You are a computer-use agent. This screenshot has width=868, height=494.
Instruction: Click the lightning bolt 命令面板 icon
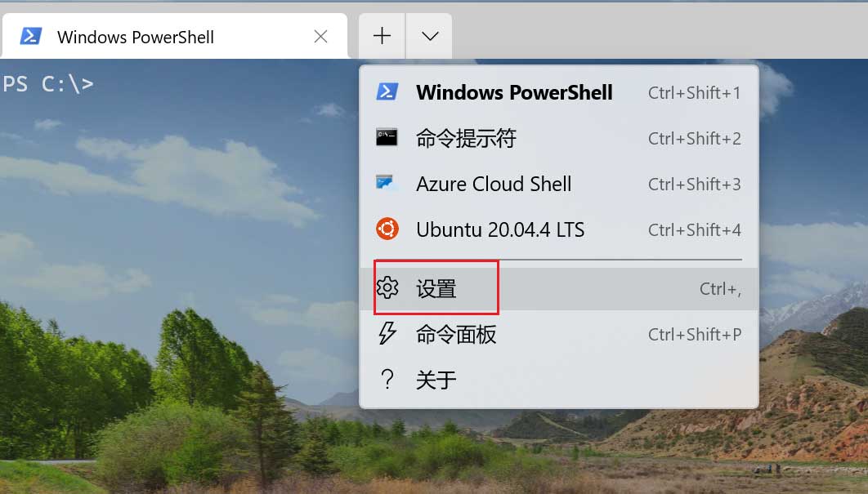387,334
